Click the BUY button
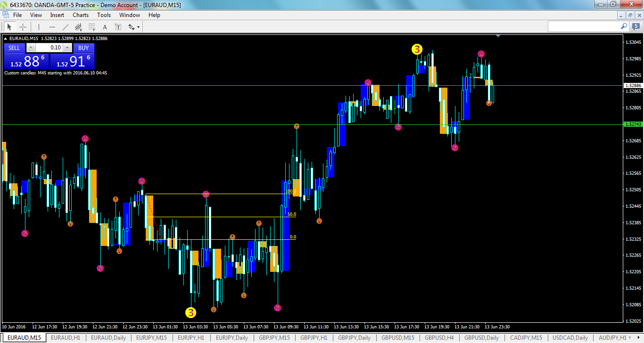The image size is (644, 343). [x=83, y=48]
